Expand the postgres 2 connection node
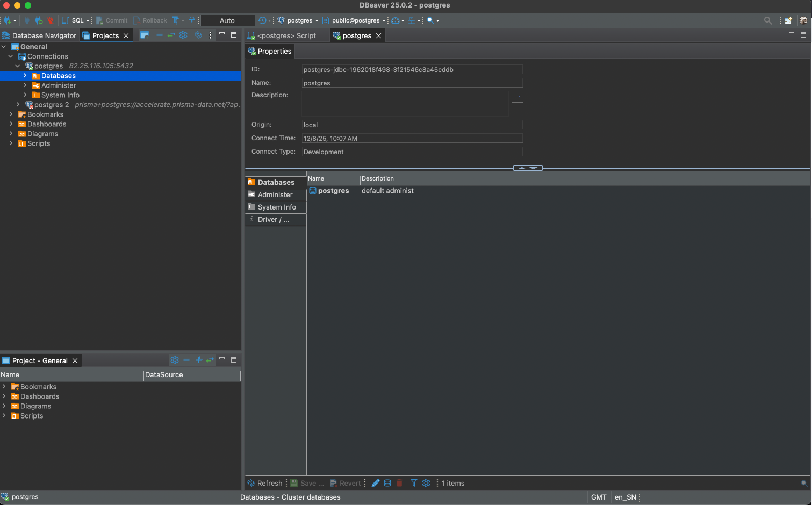Viewport: 812px width, 505px height. 18,105
